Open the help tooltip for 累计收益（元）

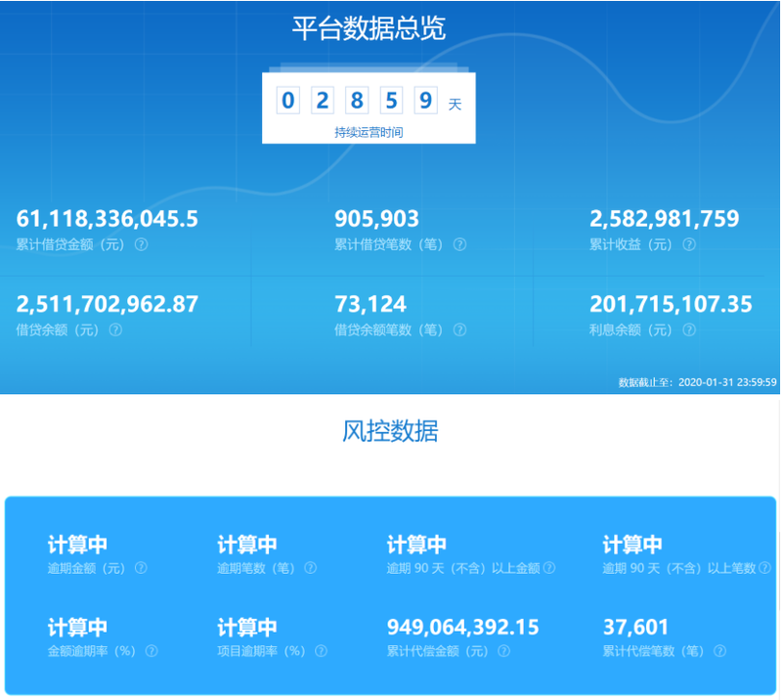689,244
